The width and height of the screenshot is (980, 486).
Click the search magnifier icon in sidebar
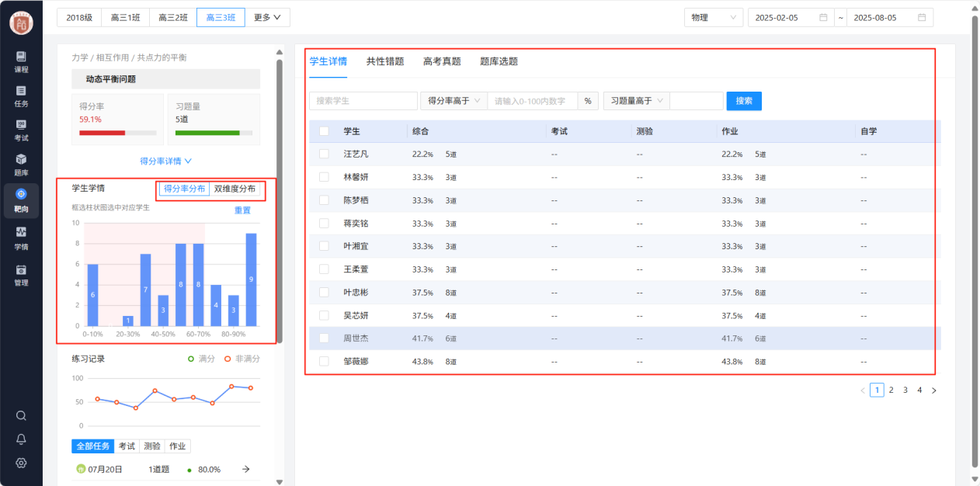[x=21, y=415]
